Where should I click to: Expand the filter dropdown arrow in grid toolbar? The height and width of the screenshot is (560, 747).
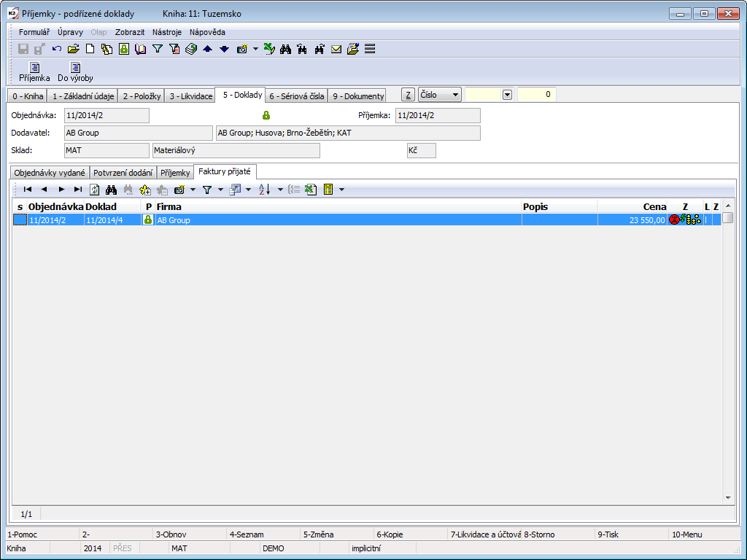tap(220, 190)
